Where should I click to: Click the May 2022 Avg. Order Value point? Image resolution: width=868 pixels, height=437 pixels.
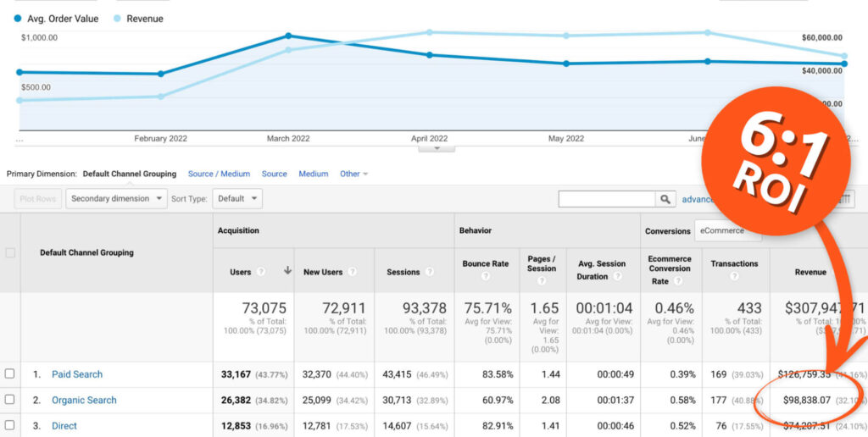coord(566,64)
